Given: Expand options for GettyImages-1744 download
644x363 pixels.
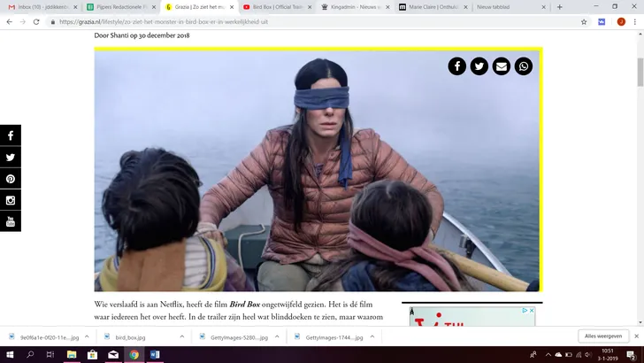Looking at the screenshot, I should [x=372, y=336].
